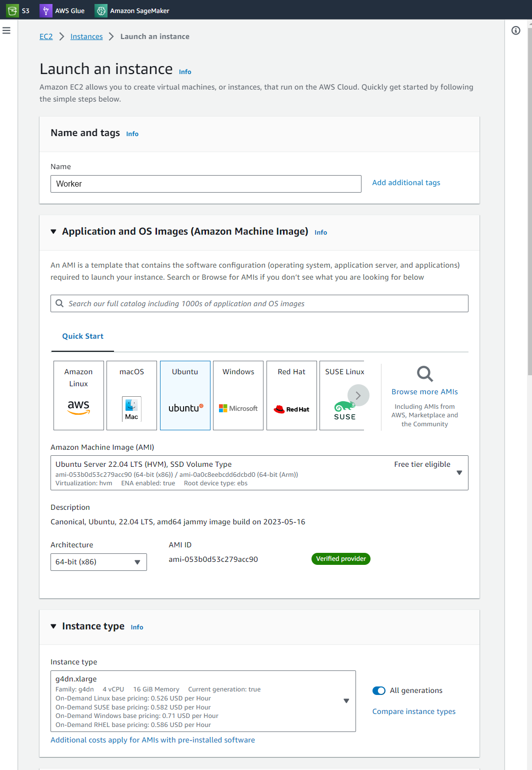
Task: Go to Instances in the breadcrumb
Action: (86, 37)
